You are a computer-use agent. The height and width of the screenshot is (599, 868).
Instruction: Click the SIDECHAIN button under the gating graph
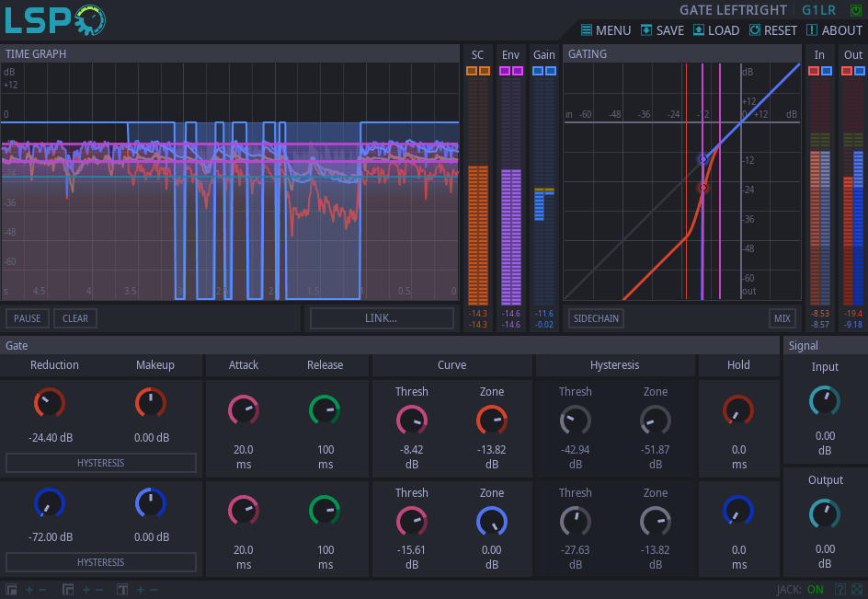[x=596, y=318]
